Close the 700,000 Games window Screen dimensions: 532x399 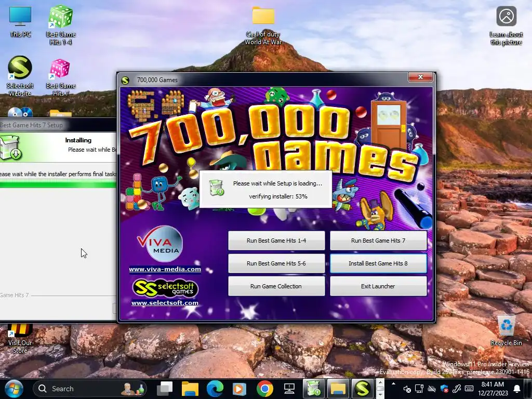point(420,77)
